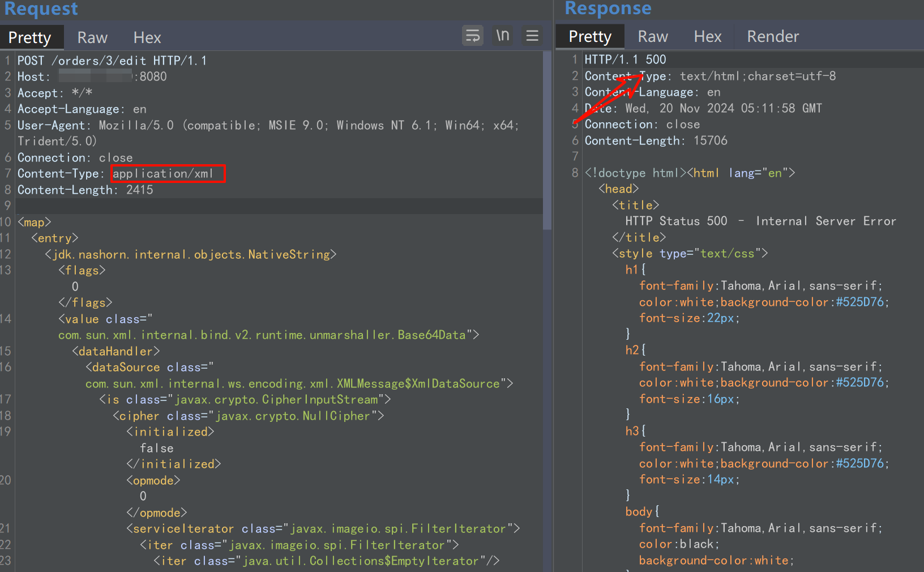Screen dimensions: 924x572
Task: Click the HTTP Status 500 title text
Action: coord(761,221)
